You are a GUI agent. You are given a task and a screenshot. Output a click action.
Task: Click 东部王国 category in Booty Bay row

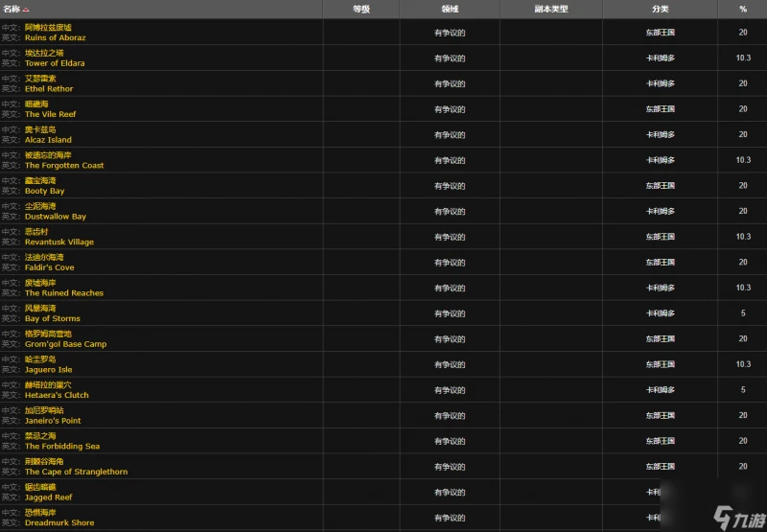pyautogui.click(x=660, y=186)
